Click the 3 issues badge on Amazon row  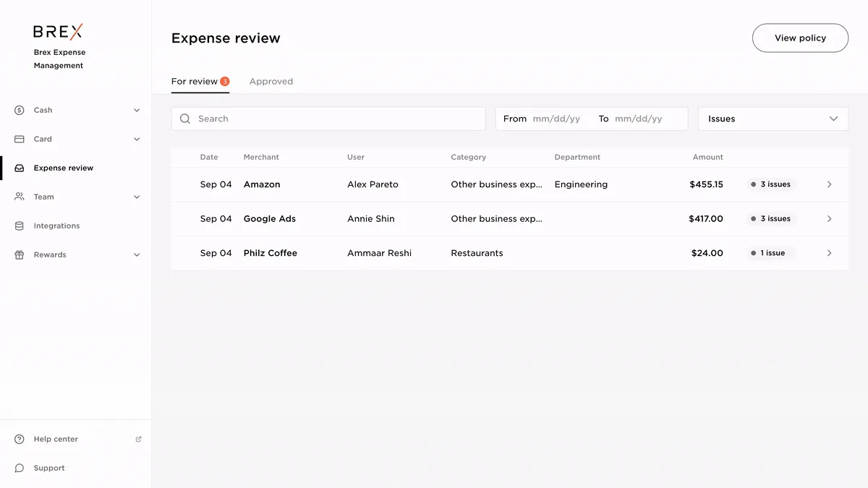[x=771, y=184]
